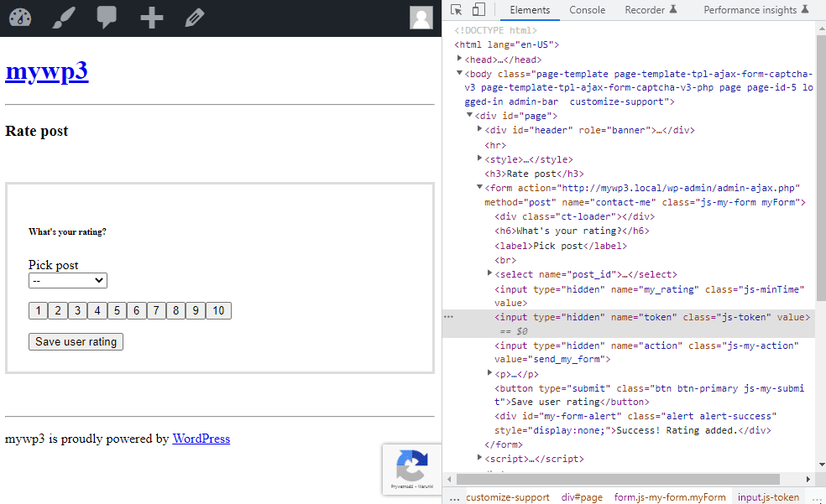Activate the DevTools inspect element picker

(456, 10)
